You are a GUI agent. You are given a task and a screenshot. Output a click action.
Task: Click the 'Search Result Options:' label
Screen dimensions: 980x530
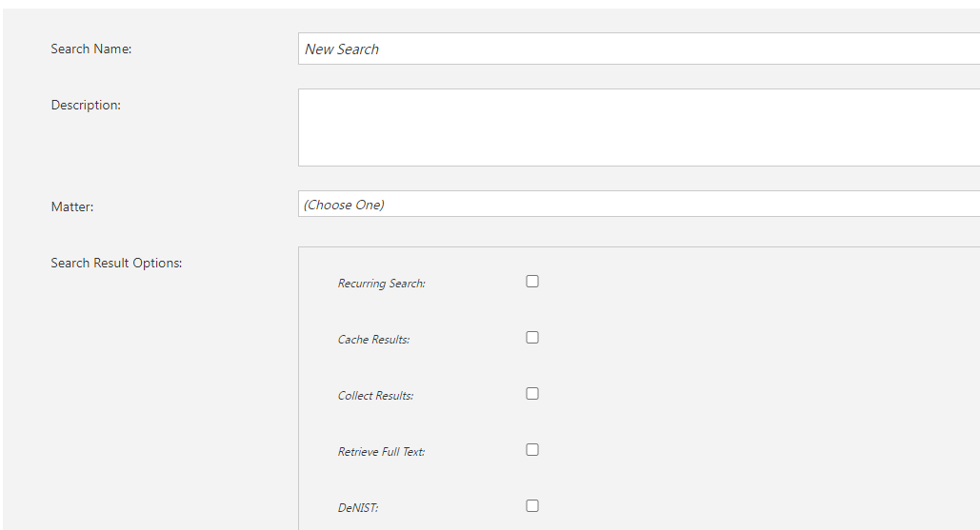click(116, 263)
